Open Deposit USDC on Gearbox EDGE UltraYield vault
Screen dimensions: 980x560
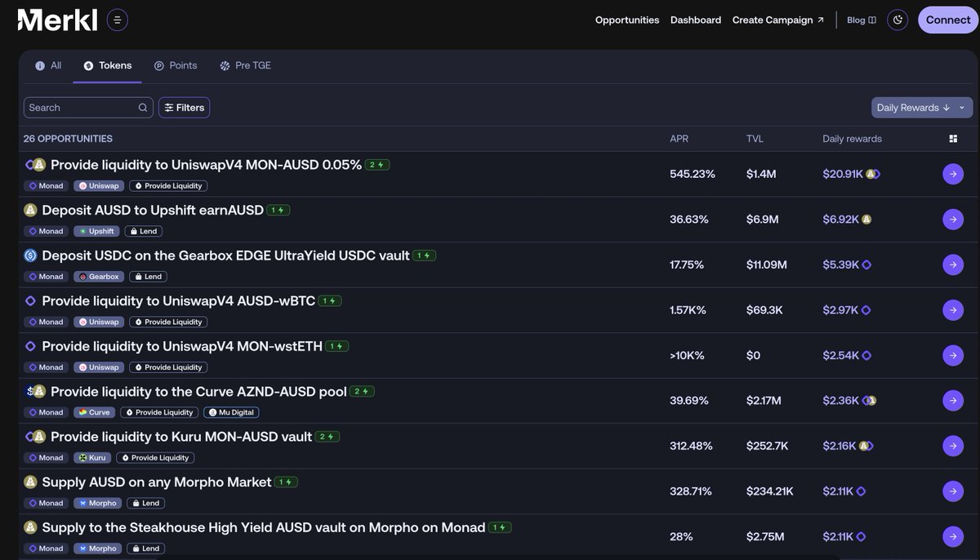(225, 256)
